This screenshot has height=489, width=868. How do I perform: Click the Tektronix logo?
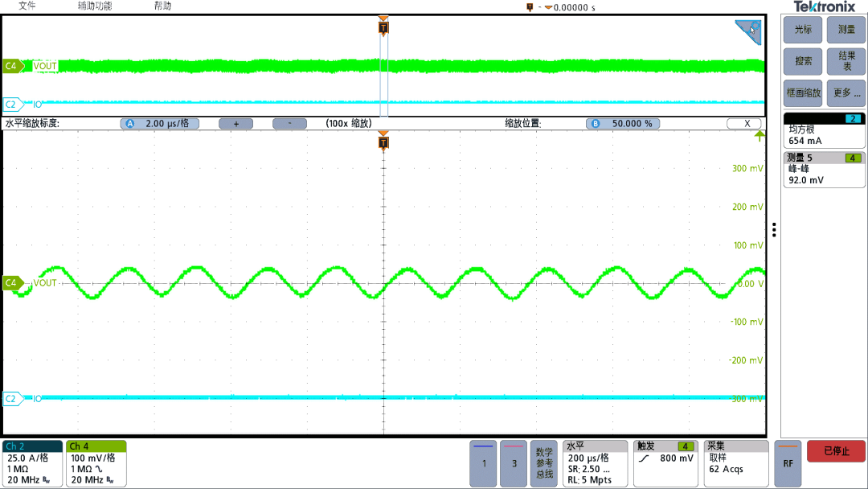825,6
